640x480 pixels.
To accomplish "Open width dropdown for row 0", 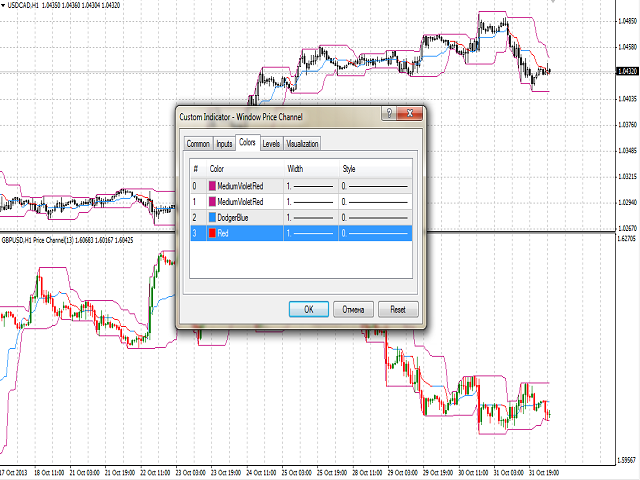I will point(311,186).
